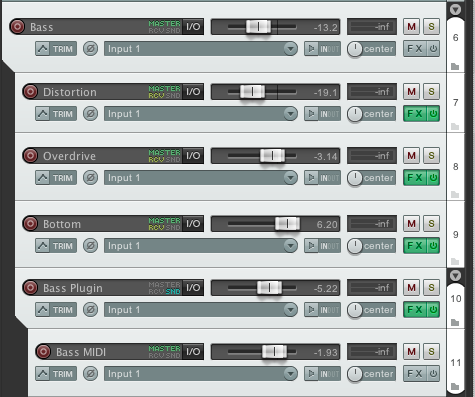
Task: Arm the Distortion track for recording
Action: pyautogui.click(x=30, y=92)
